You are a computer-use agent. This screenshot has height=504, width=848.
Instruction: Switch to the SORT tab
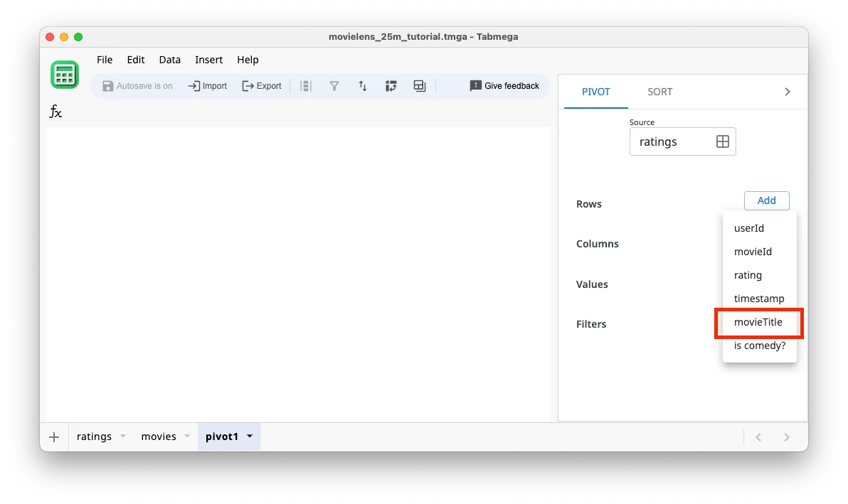click(x=659, y=91)
